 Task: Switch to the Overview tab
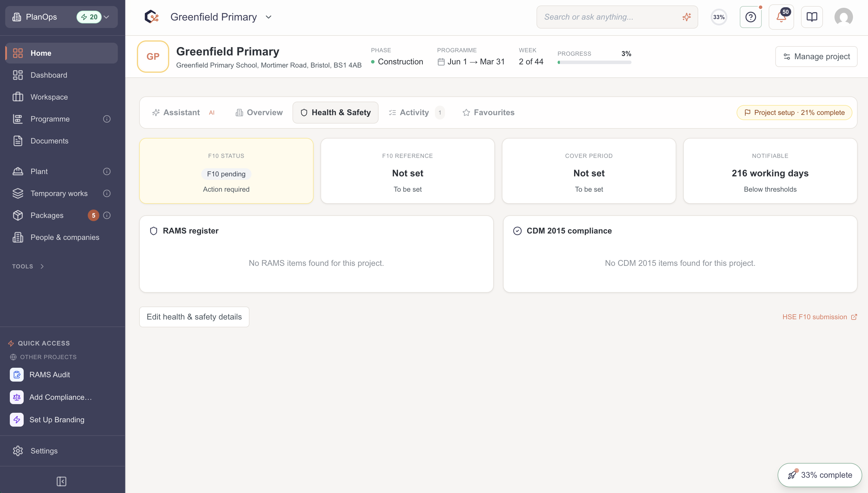coord(259,112)
